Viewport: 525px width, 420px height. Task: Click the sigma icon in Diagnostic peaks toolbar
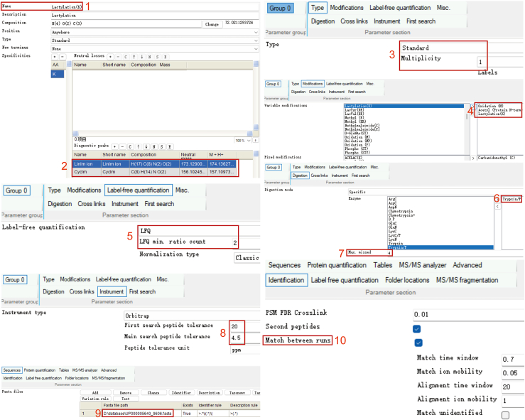[x=170, y=146]
